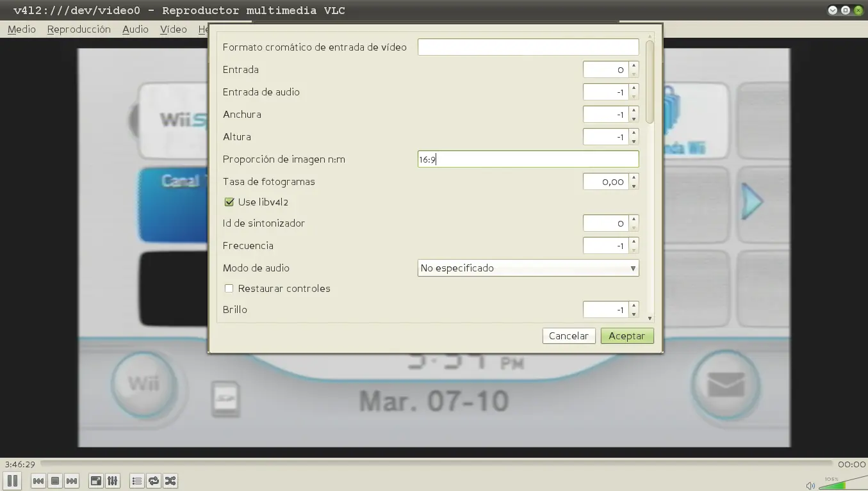Expand the Modo de audio dropdown
The height and width of the screenshot is (491, 868).
click(x=528, y=268)
